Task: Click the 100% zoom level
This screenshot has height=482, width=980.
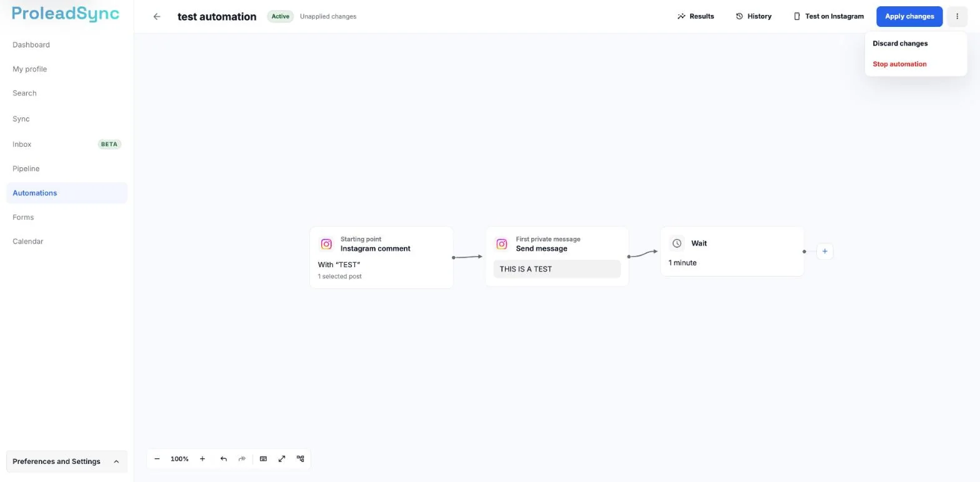Action: click(179, 459)
